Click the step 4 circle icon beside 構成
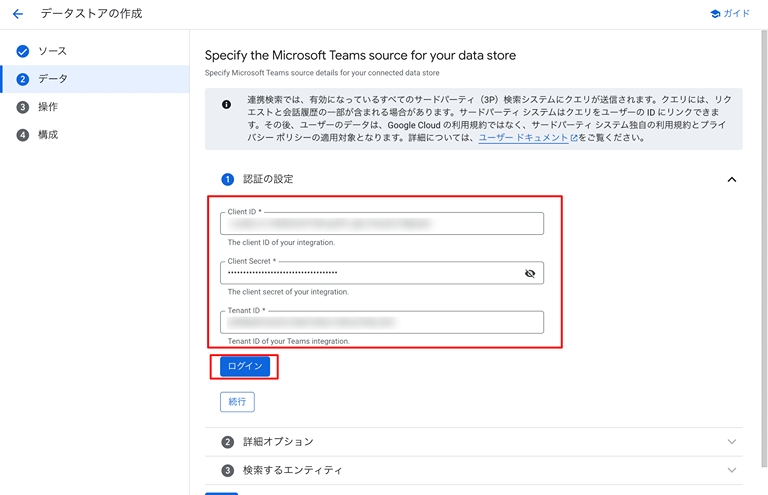Viewport: 768px width, 495px height. pyautogui.click(x=23, y=135)
